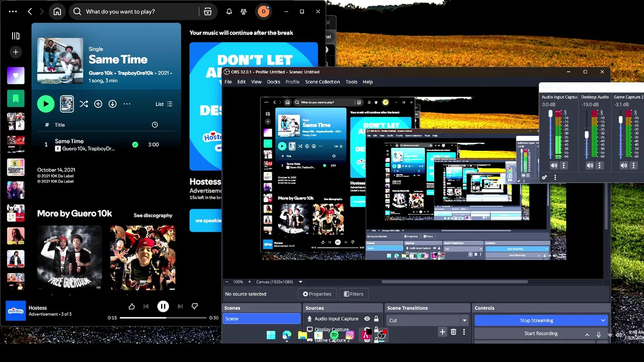Launch Microsoft Edge from taskbar
The height and width of the screenshot is (362, 644).
287,335
